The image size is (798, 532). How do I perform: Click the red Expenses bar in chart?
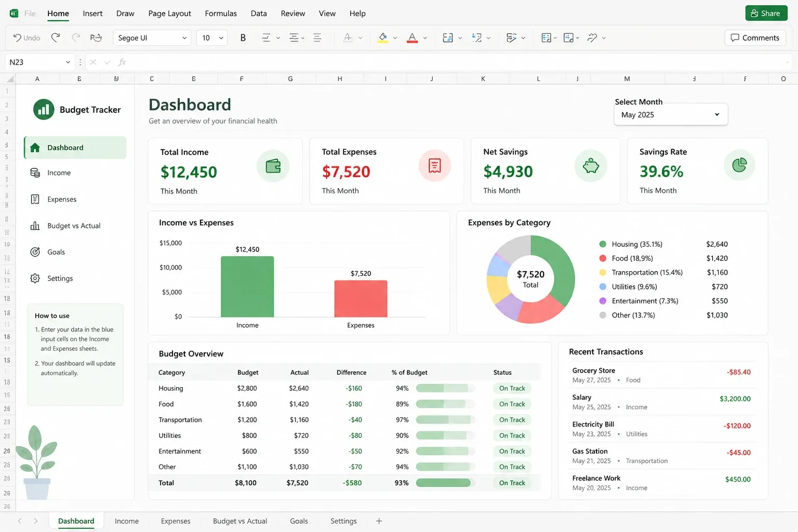tap(361, 299)
